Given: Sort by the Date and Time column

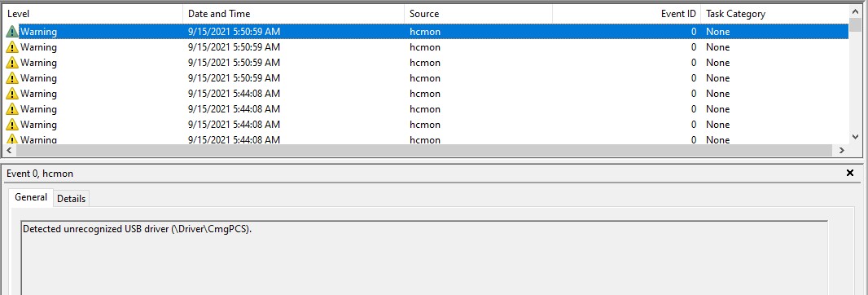Looking at the screenshot, I should (293, 14).
